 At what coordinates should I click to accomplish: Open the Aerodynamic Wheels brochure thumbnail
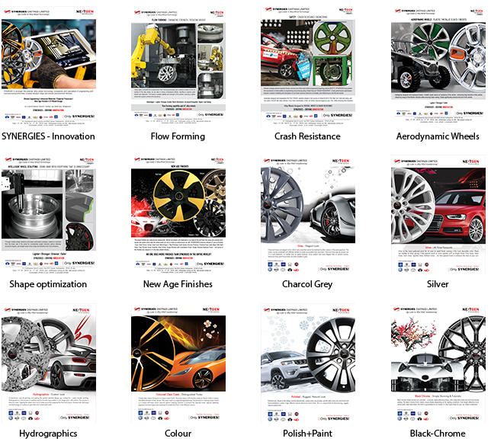pos(438,66)
